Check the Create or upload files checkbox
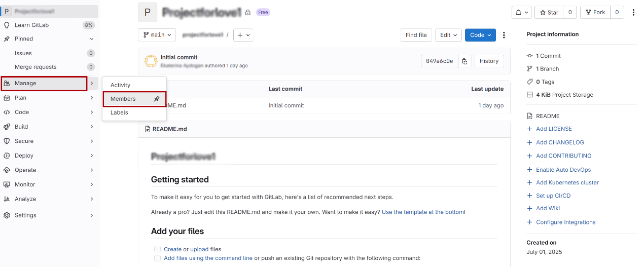This screenshot has width=644, height=267. click(x=157, y=249)
